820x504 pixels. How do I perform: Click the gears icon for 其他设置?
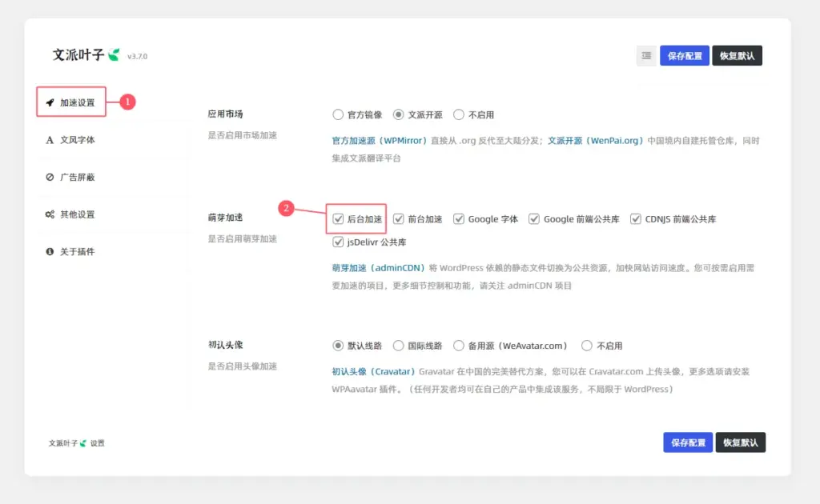(50, 214)
